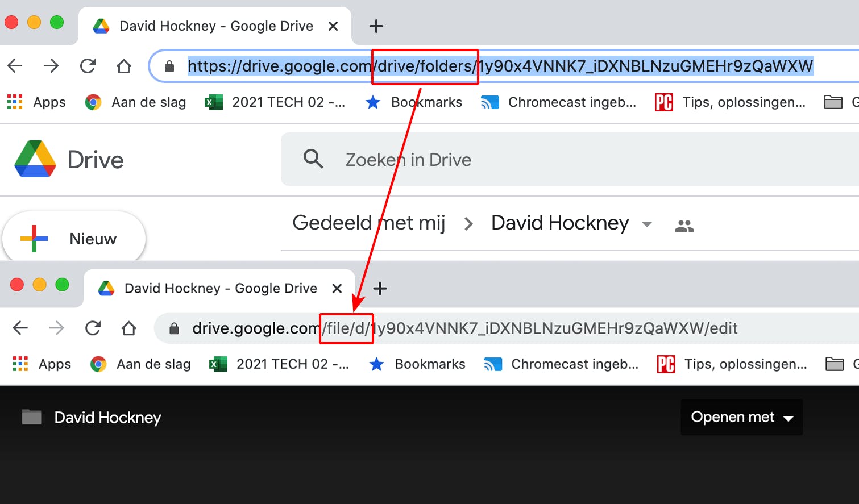The width and height of the screenshot is (859, 504).
Task: Open a new tab in upper browser window
Action: pyautogui.click(x=376, y=26)
